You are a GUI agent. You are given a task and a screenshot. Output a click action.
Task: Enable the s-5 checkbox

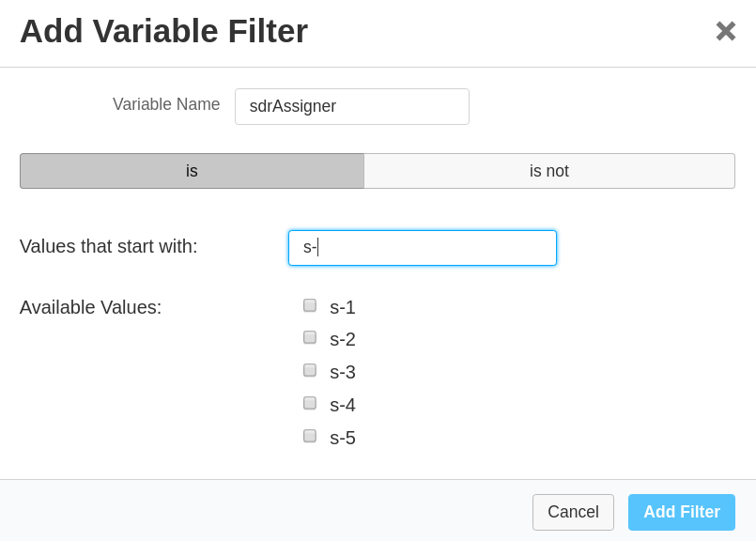(309, 436)
